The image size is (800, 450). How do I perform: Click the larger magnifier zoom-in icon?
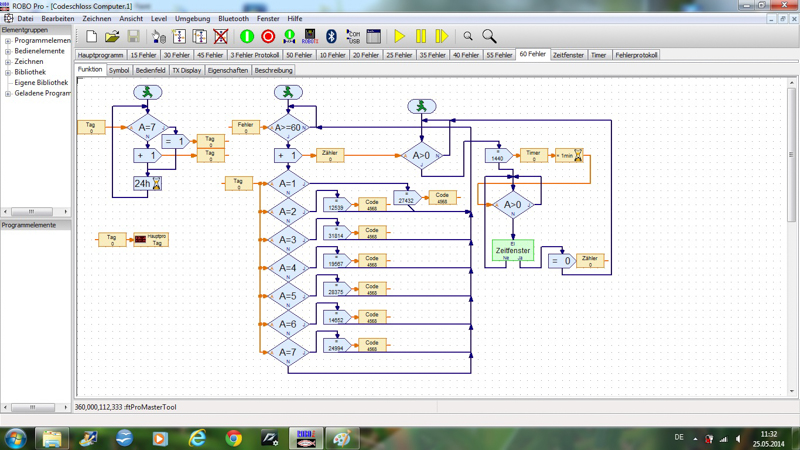coord(489,37)
